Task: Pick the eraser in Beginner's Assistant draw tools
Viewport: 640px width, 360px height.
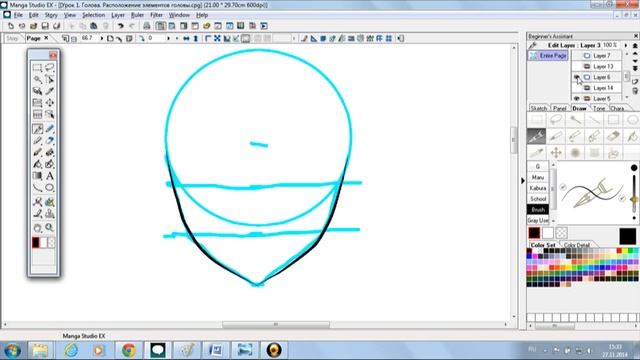Action: pyautogui.click(x=613, y=136)
